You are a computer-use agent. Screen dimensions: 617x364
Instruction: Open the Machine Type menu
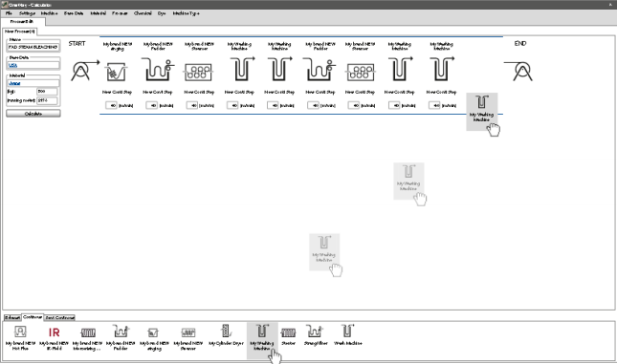[187, 13]
